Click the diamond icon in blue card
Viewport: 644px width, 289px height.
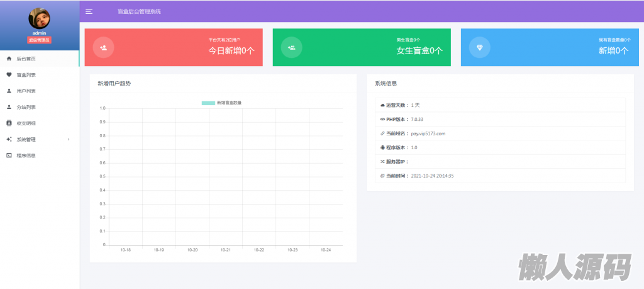point(480,47)
